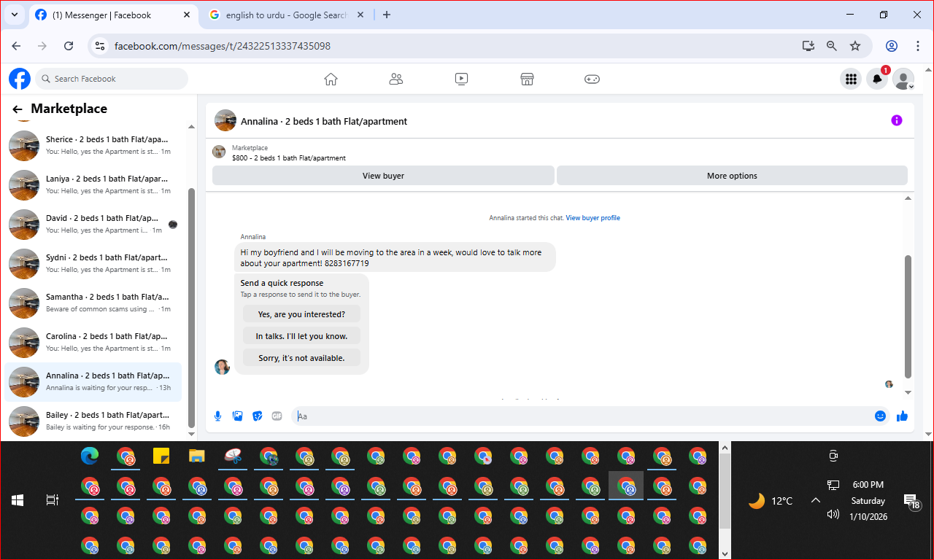Open the Friends icon in top navigation
The image size is (934, 560).
coord(396,79)
